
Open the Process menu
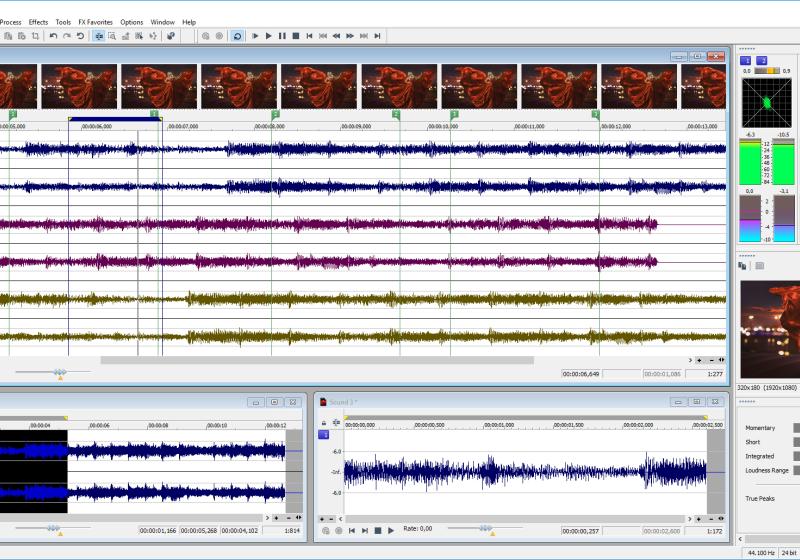(10, 21)
